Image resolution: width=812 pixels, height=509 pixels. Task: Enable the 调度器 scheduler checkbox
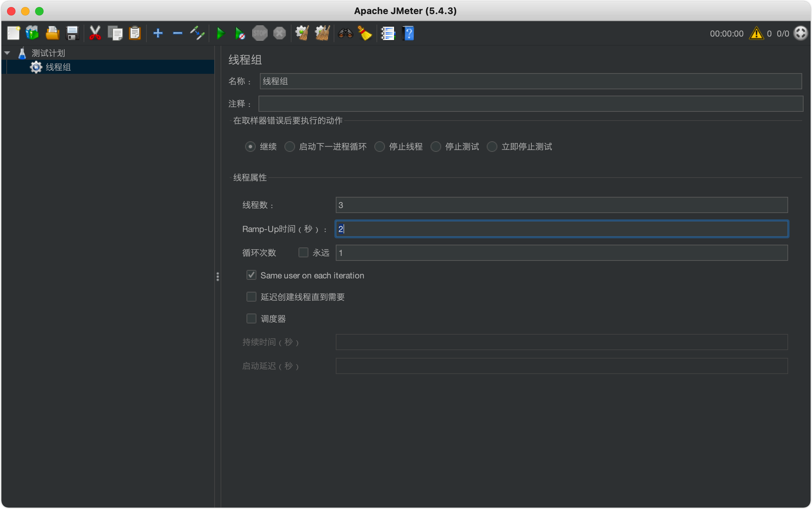point(251,318)
